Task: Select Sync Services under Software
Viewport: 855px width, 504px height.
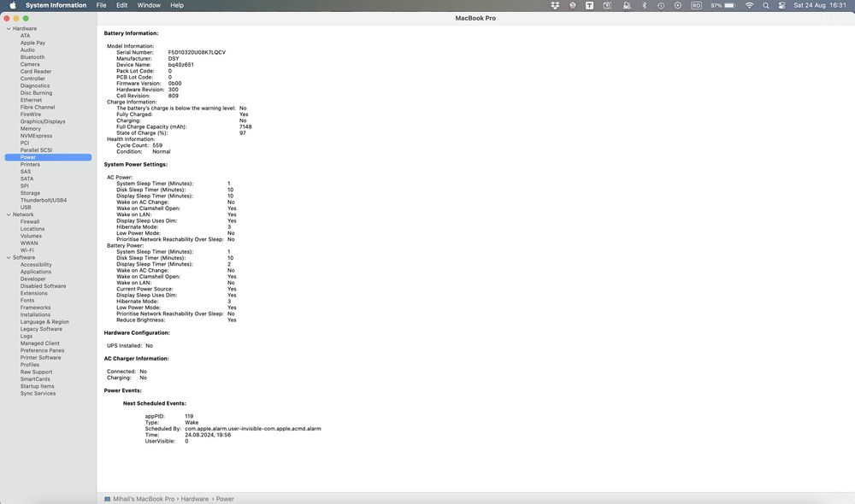Action: 38,394
